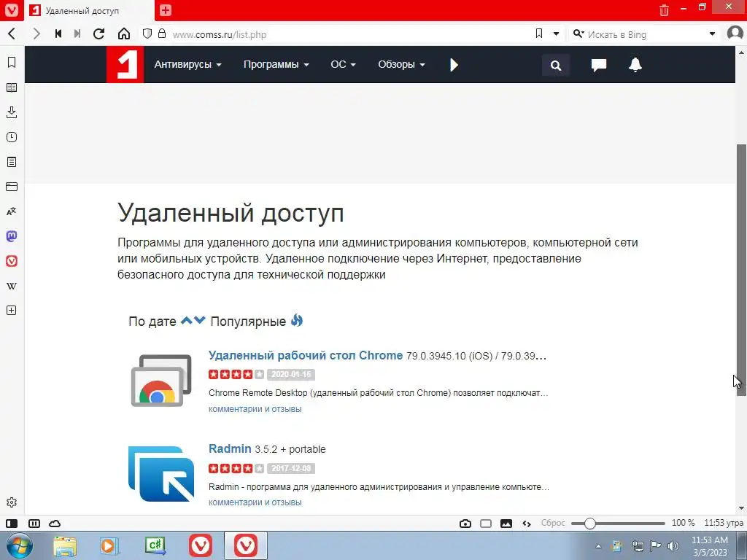Show more site menu items arrow
Image resolution: width=747 pixels, height=560 pixels.
pos(454,65)
